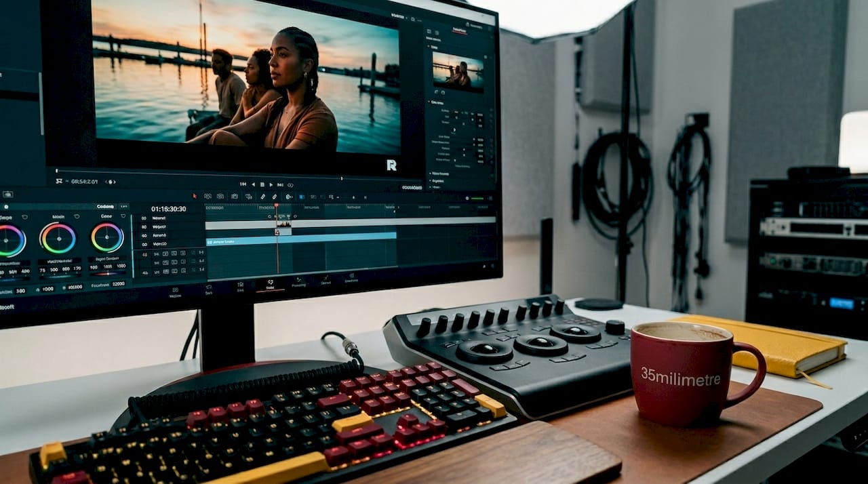Open the active page tab with red underline
Viewport: 868px width, 484px height.
point(270,286)
